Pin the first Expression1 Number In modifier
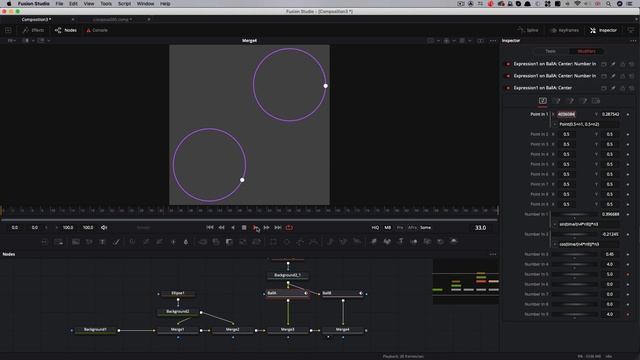 click(x=613, y=64)
